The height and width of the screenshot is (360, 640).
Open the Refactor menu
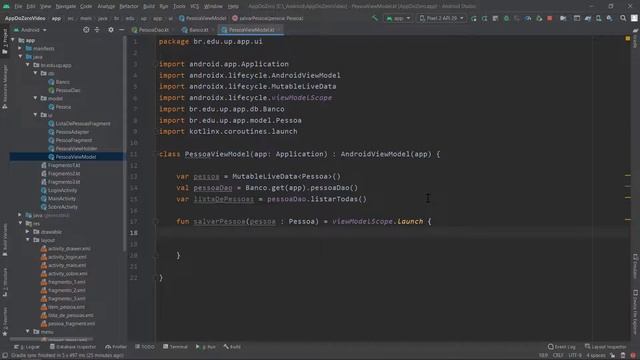click(129, 6)
